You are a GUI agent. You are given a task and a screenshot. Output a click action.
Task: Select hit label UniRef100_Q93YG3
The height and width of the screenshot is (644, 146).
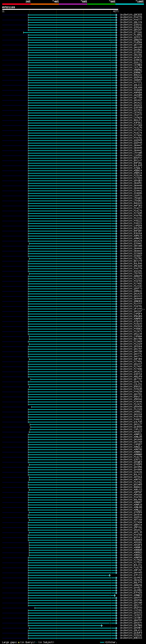point(131,612)
